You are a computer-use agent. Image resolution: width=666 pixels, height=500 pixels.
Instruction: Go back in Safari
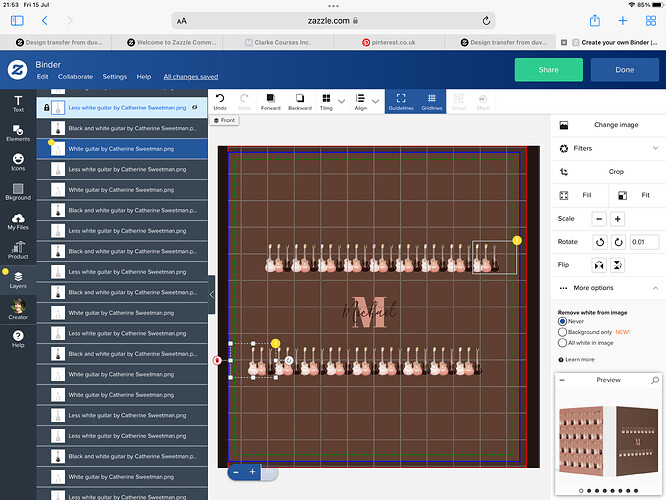coord(45,20)
